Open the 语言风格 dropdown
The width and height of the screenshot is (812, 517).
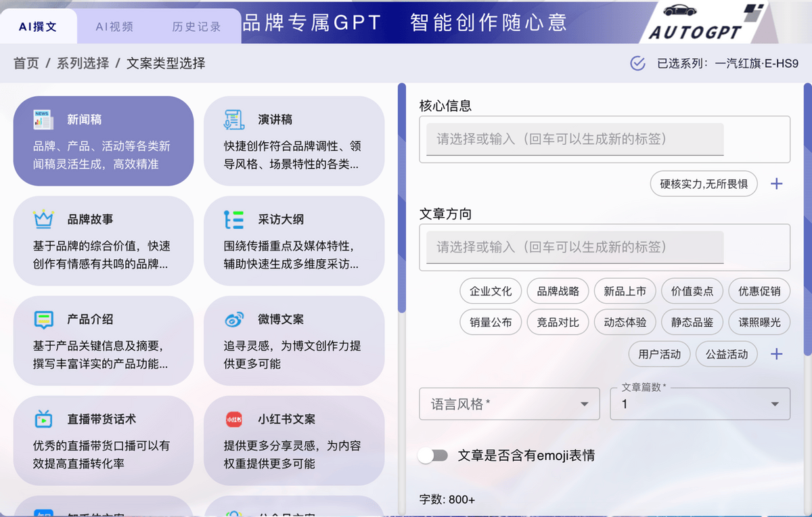509,404
